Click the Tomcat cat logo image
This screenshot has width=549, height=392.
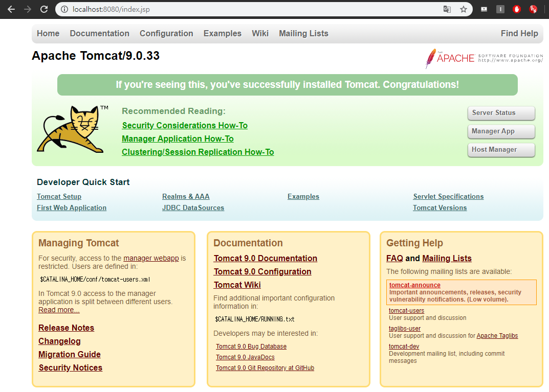click(73, 129)
